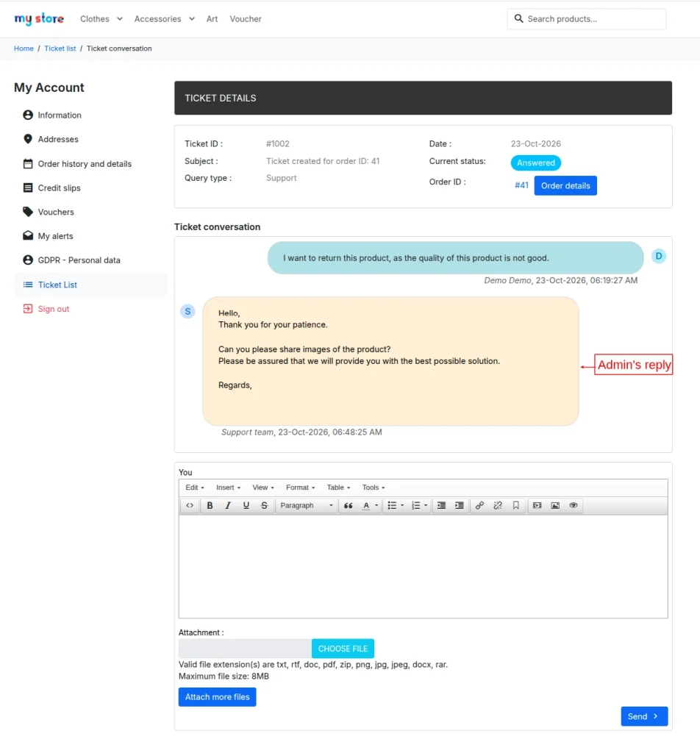Expand the Accessories menu
This screenshot has height=753, width=700.
pyautogui.click(x=164, y=18)
